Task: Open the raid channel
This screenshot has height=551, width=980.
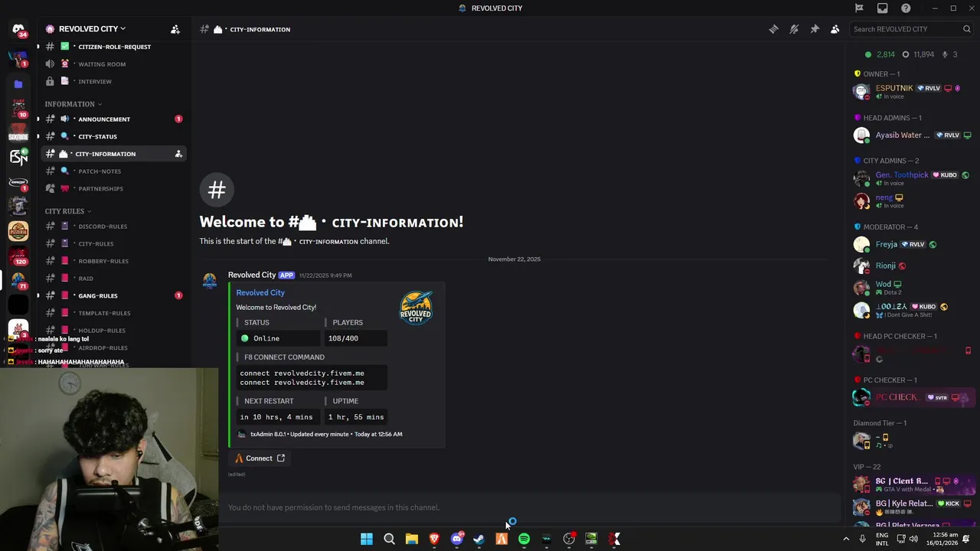Action: pos(112,279)
